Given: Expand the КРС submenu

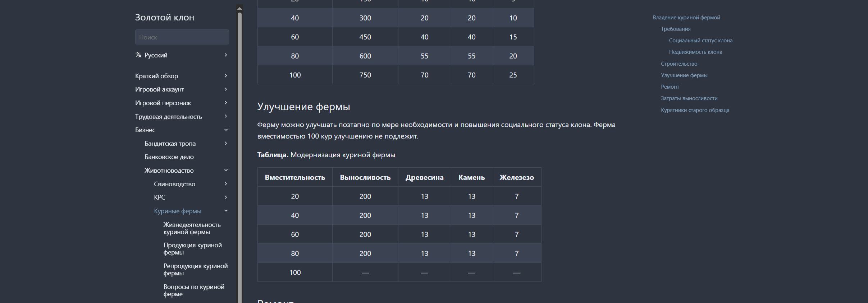Looking at the screenshot, I should pyautogui.click(x=226, y=197).
